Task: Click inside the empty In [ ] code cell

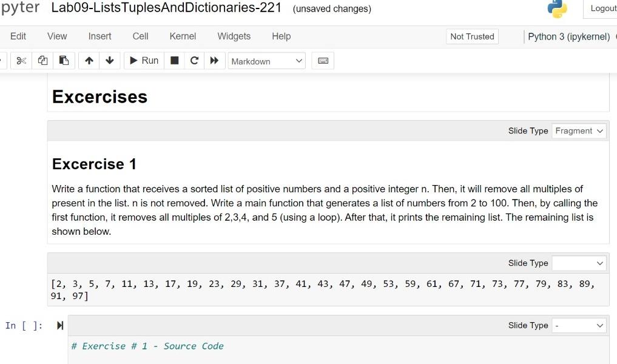Action: pos(243,346)
